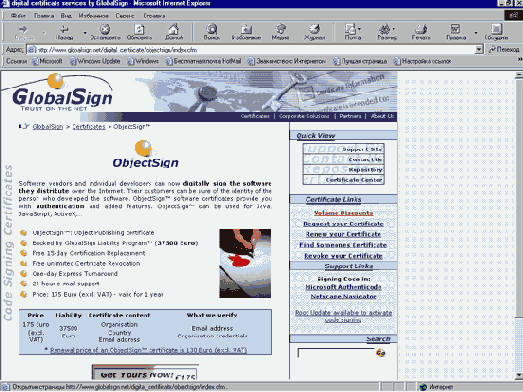Expand the links bar overflow chevron
523x392 pixels.
tap(520, 59)
